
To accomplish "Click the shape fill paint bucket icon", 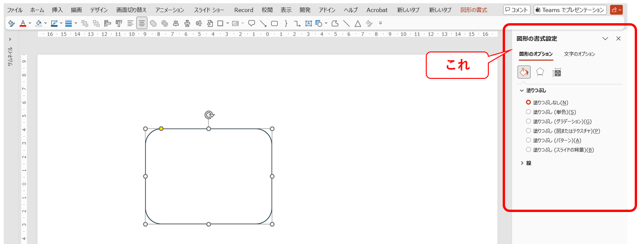I will 38,23.
